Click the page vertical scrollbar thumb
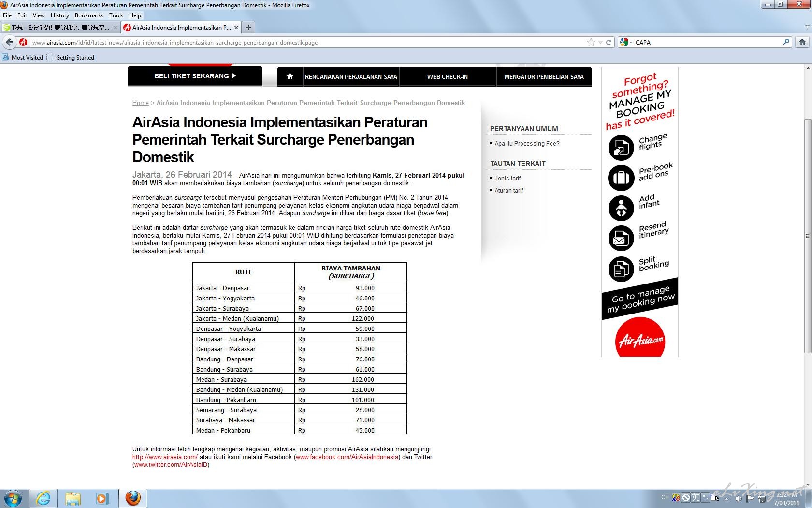 coord(808,236)
